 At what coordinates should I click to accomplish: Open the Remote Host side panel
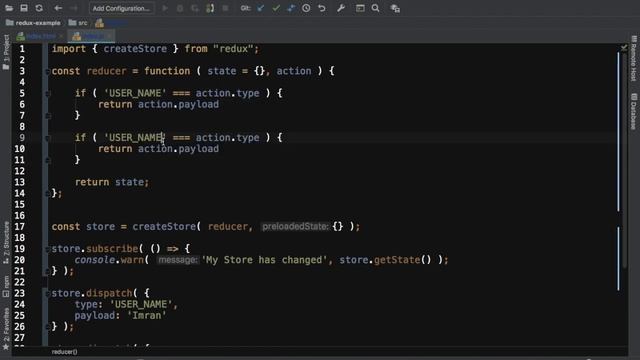pyautogui.click(x=633, y=58)
